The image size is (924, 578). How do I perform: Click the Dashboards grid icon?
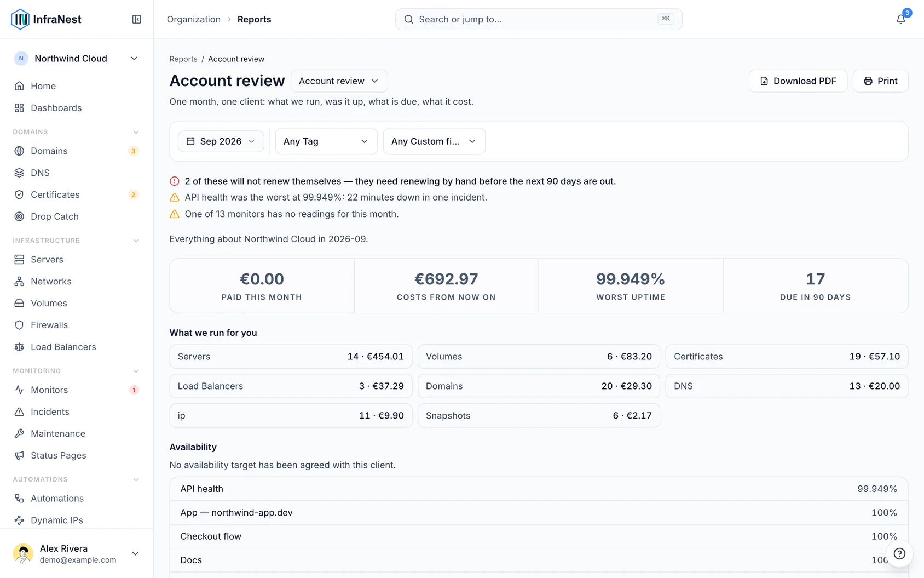(x=19, y=108)
